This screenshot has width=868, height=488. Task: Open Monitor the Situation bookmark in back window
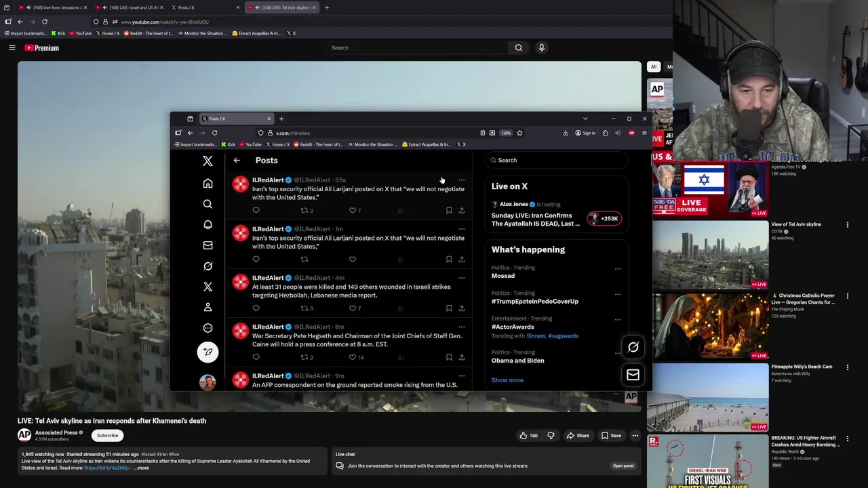[203, 33]
